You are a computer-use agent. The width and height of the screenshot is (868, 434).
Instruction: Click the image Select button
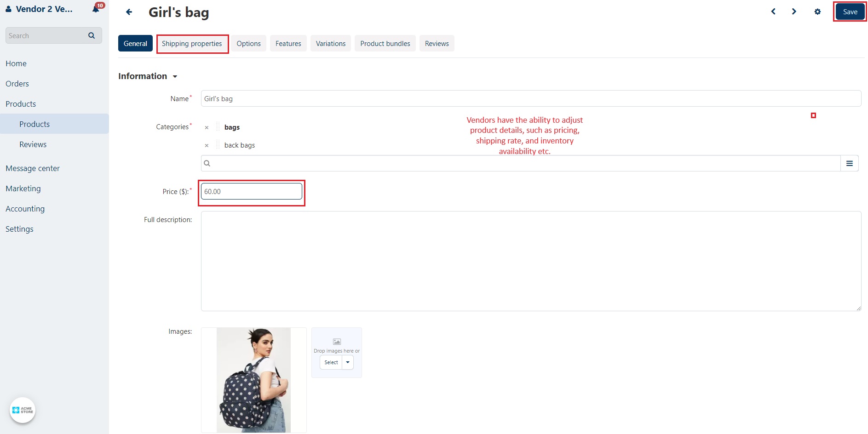pyautogui.click(x=331, y=362)
